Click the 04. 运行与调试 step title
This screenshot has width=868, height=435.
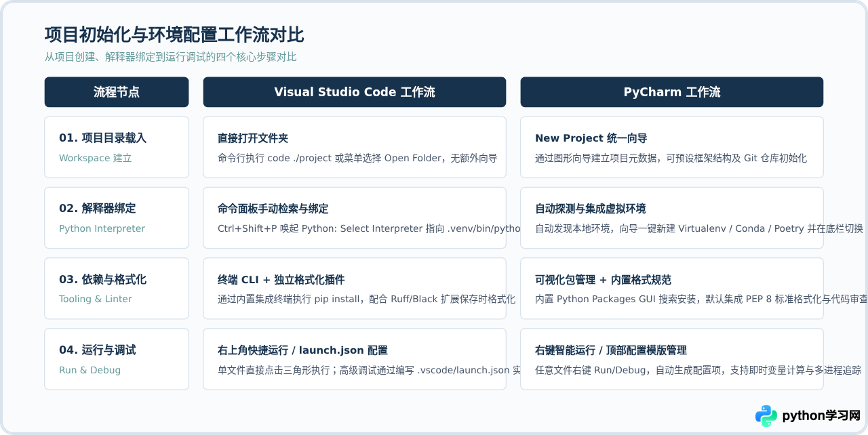(98, 350)
